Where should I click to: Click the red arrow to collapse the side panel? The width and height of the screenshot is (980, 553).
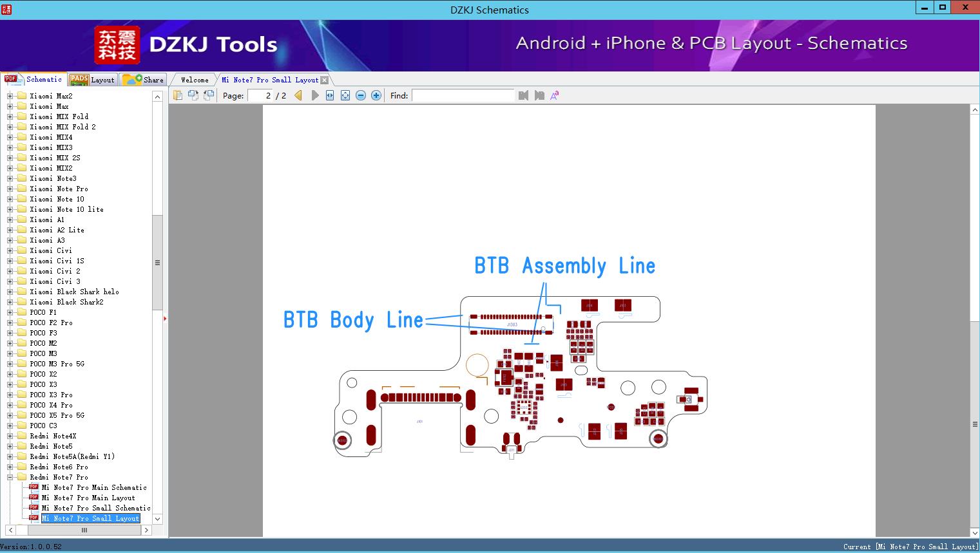coord(165,318)
